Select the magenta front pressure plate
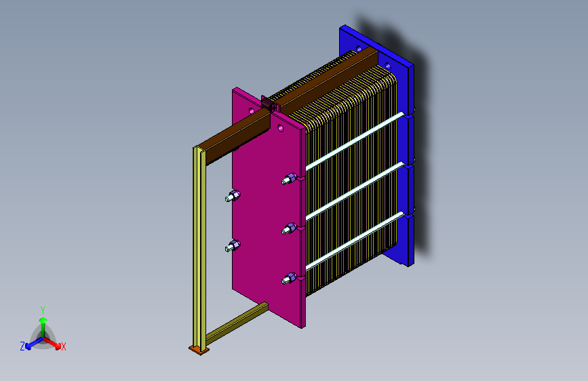Screen dimensions: 588x381 267,218
